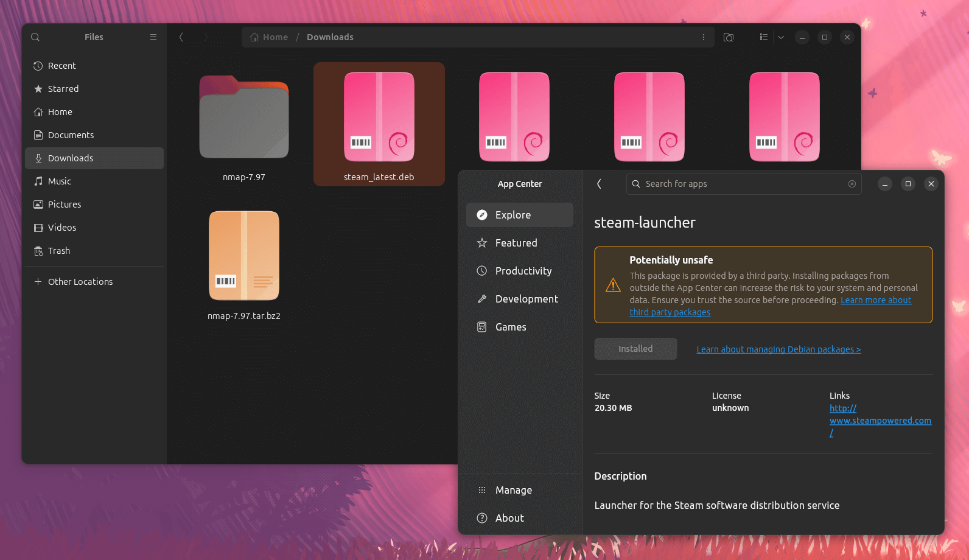
Task: Open Recent in the Files sidebar
Action: [x=94, y=66]
